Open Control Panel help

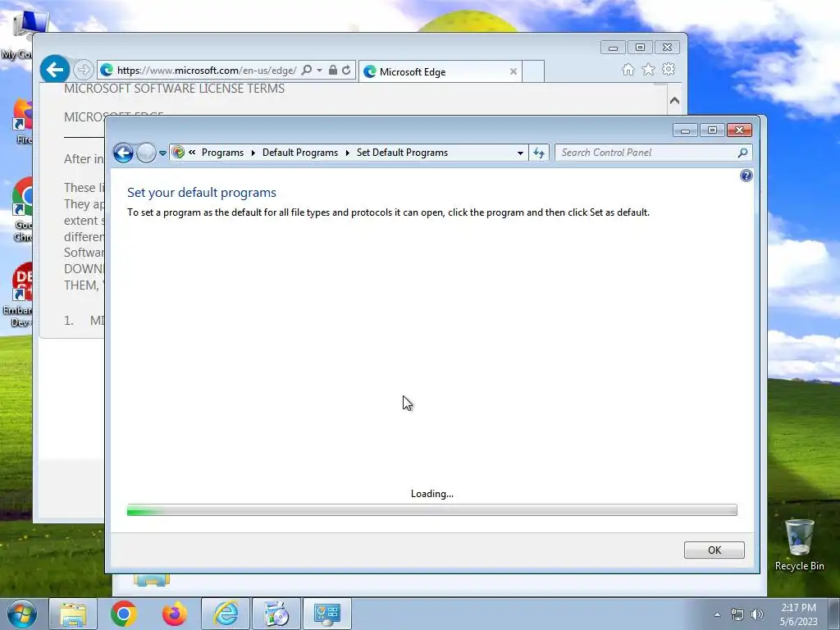[746, 176]
